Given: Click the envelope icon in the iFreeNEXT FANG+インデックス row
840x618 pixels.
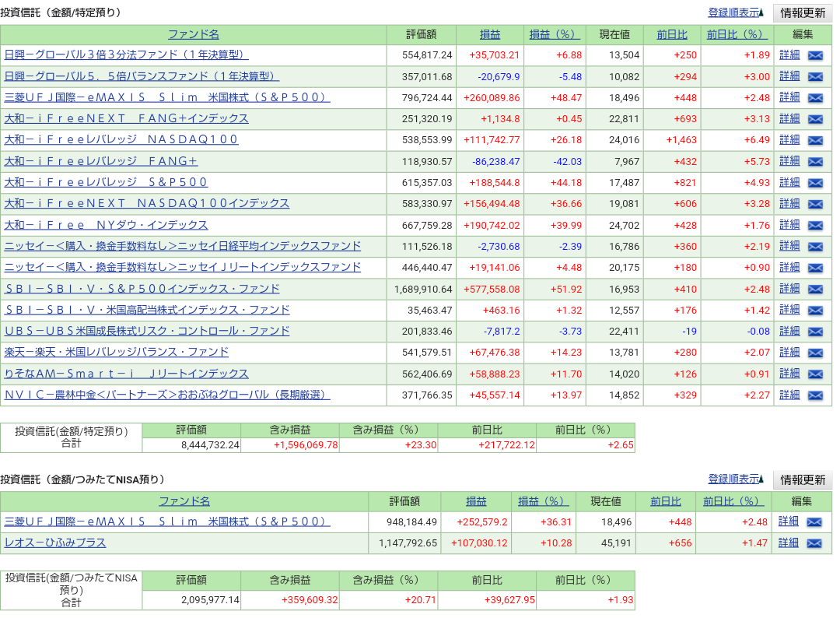Looking at the screenshot, I should coord(815,119).
